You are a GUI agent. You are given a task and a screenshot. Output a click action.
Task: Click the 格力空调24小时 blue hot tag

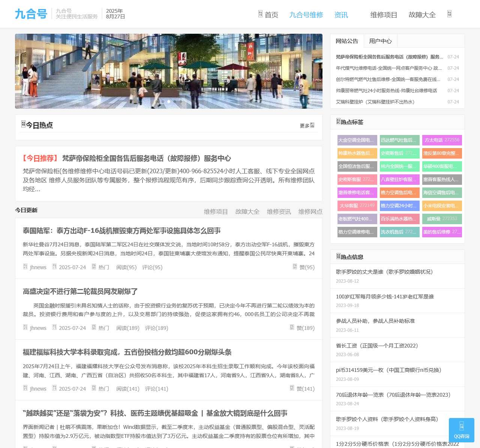[399, 206]
